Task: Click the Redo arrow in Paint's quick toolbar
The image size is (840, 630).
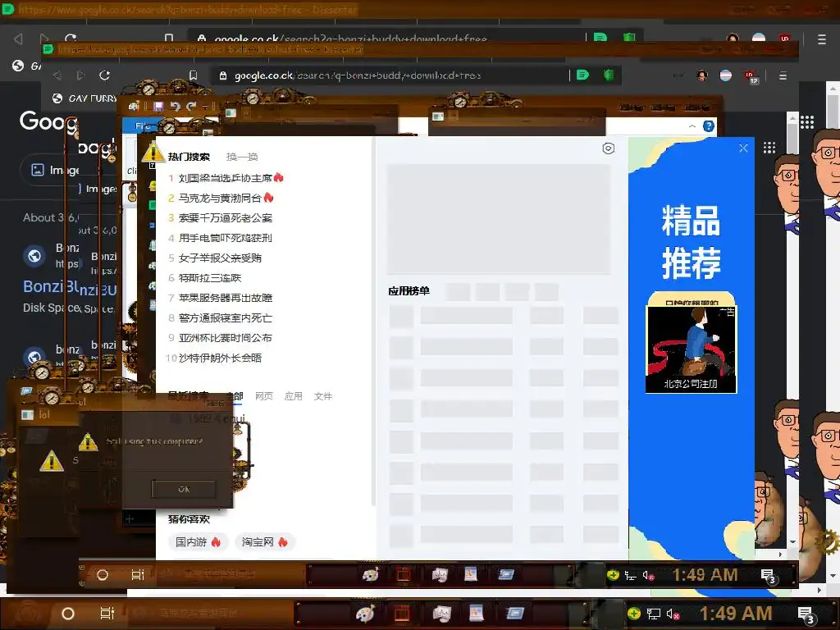Action: coord(191,106)
